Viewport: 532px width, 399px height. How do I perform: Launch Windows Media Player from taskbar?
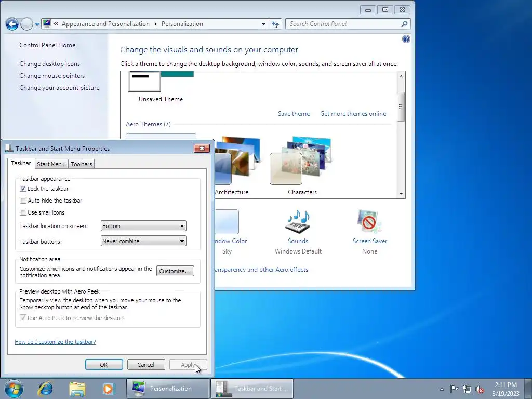coord(109,389)
